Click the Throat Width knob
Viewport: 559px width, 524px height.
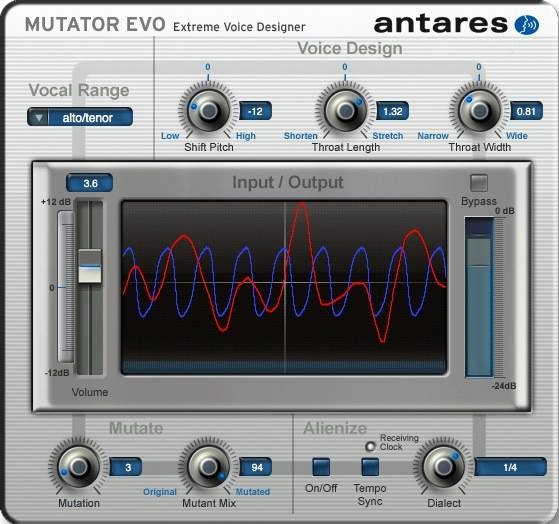(479, 111)
